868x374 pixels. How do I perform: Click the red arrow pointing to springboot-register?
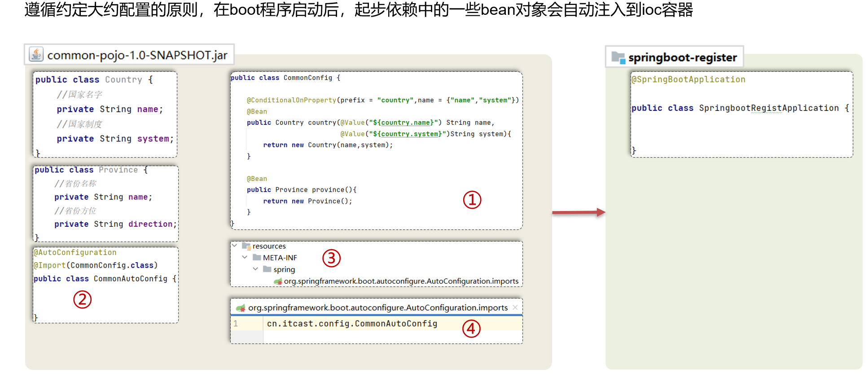coord(578,212)
